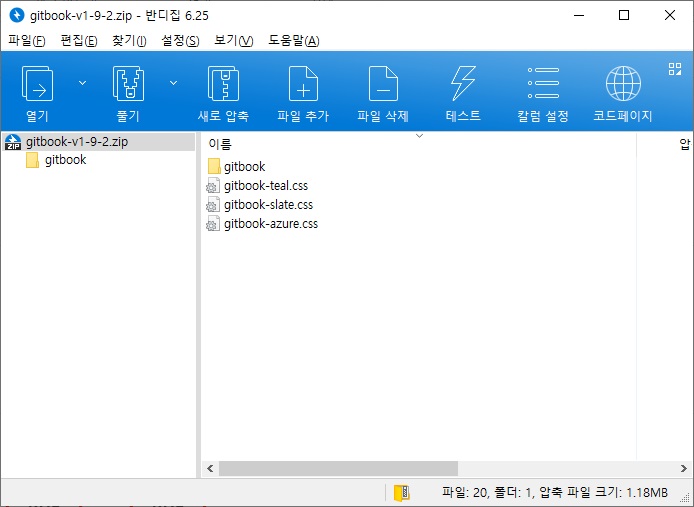Open the 보기(V) menu
694x507 pixels.
coord(234,41)
